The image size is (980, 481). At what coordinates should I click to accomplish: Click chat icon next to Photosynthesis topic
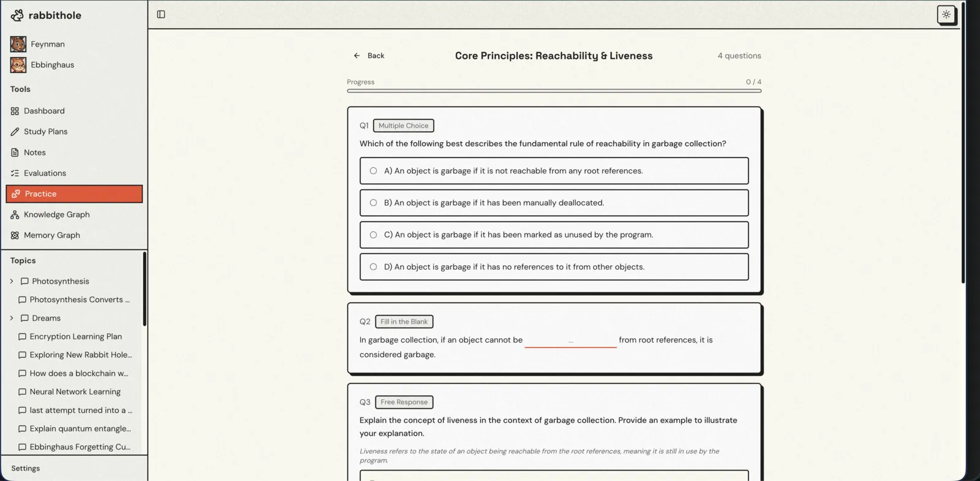pos(24,281)
